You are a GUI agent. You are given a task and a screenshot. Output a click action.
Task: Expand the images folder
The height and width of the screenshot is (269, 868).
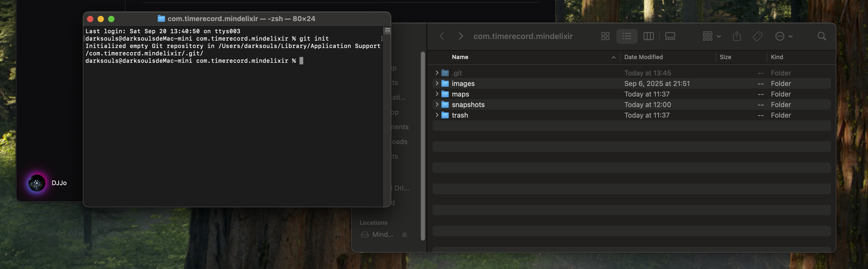point(437,83)
